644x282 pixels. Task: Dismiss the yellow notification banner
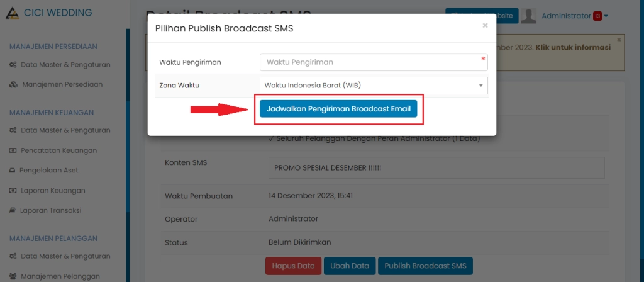[x=618, y=40]
